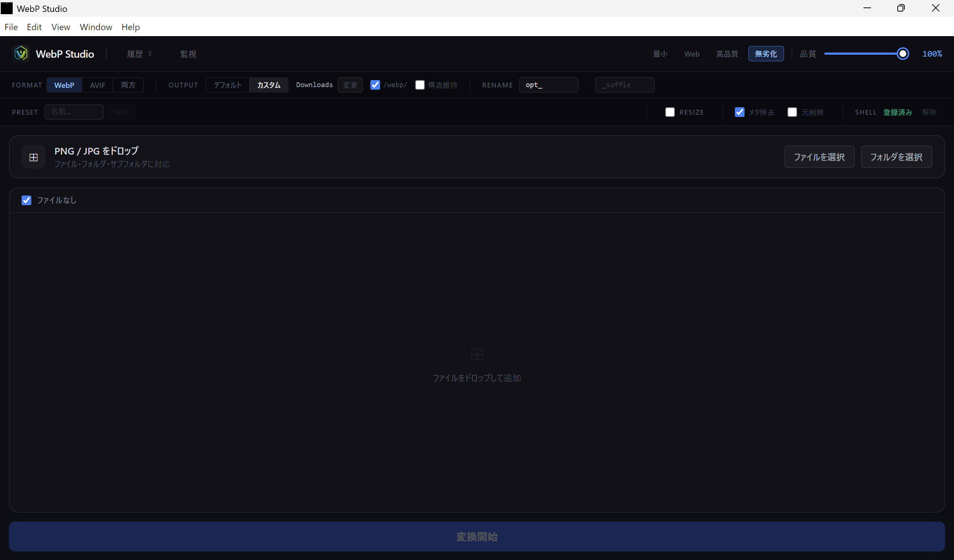954x560 pixels.
Task: Uncheck the ファイルなし select-all checkbox
Action: pyautogui.click(x=26, y=200)
